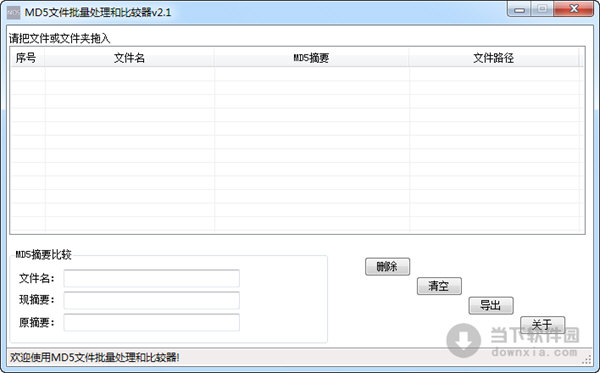Click the 文件名: label in compare group
The image size is (600, 373).
[x=37, y=278]
